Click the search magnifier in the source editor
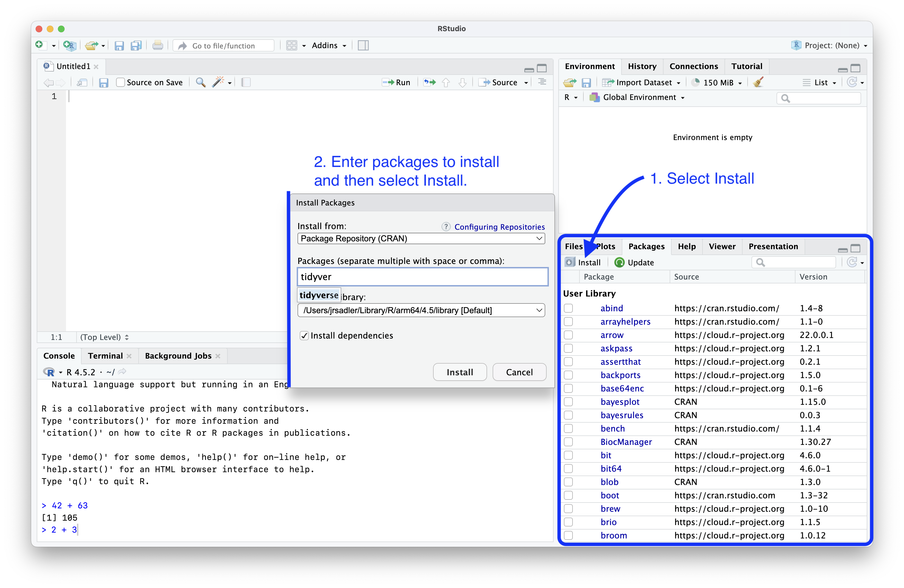The height and width of the screenshot is (588, 904). (x=201, y=82)
